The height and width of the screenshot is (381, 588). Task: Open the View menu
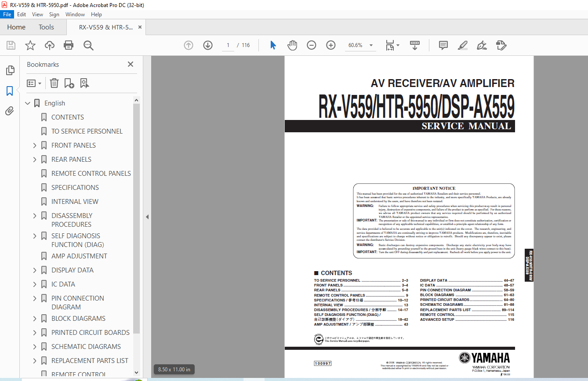(x=37, y=15)
